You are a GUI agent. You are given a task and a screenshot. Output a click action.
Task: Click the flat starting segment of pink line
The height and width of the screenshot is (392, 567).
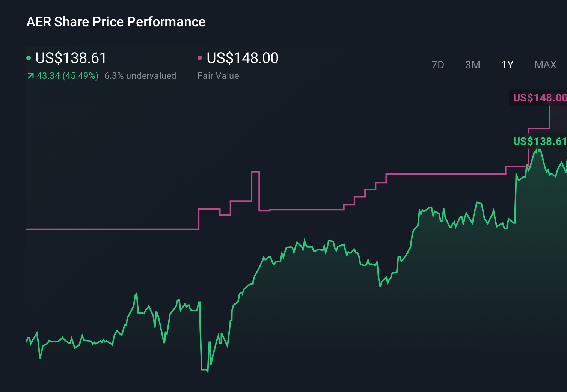click(113, 229)
